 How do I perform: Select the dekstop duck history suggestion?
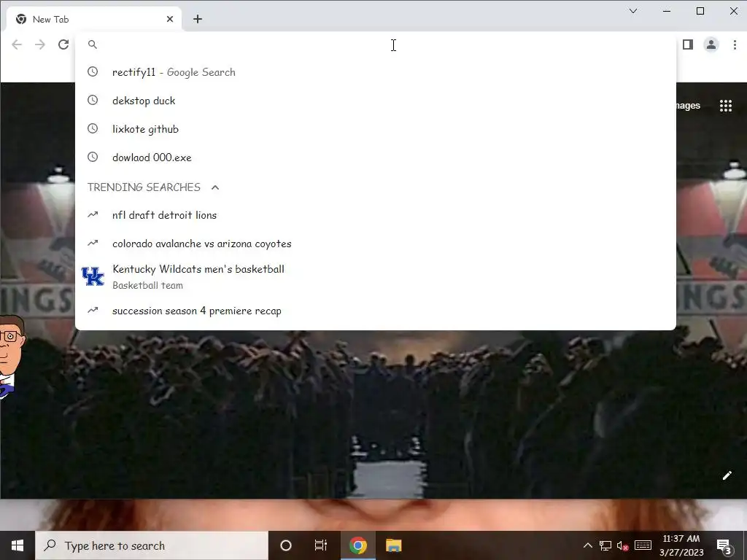click(x=376, y=101)
